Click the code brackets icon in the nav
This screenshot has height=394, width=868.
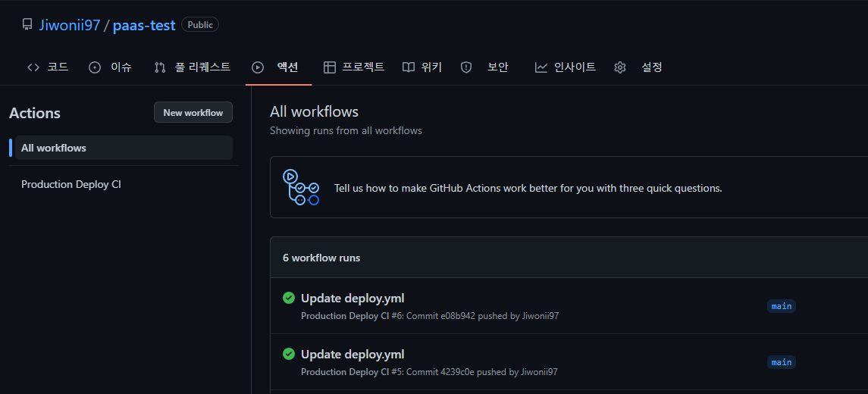coord(33,67)
